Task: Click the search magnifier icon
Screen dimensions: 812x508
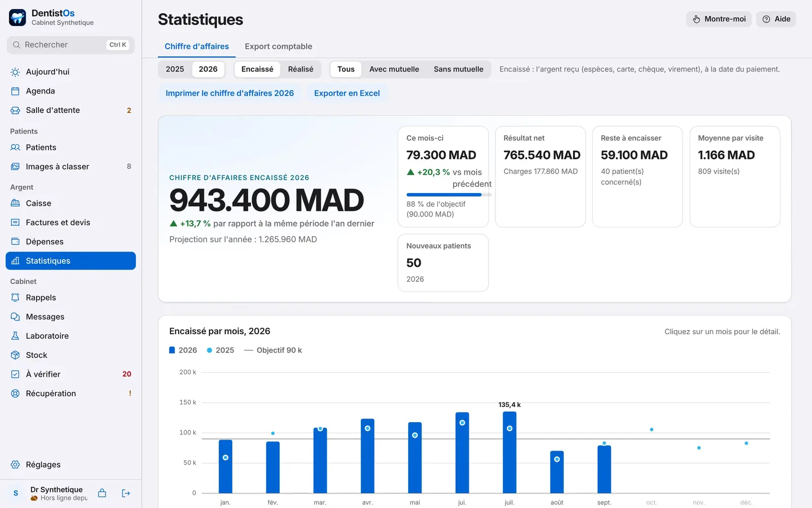Action: point(17,45)
